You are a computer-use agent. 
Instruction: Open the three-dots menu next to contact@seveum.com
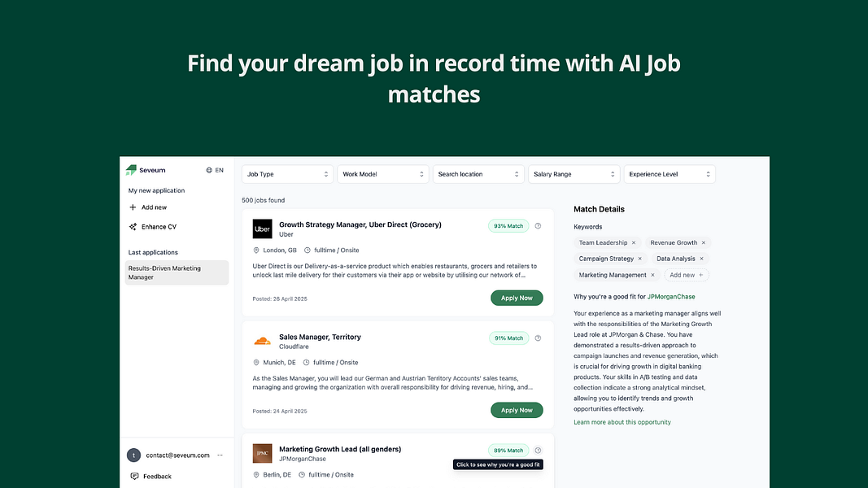click(220, 455)
